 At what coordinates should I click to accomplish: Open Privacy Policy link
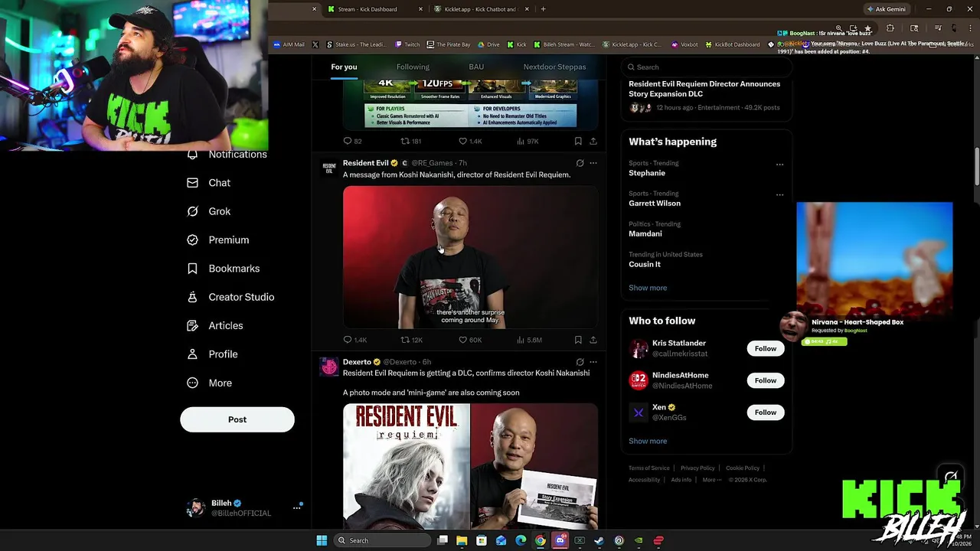click(x=697, y=468)
